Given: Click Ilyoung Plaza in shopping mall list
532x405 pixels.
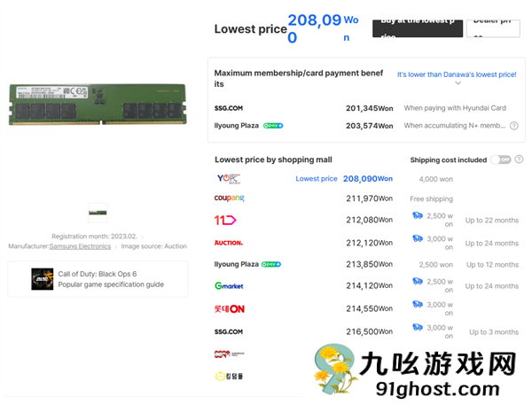Looking at the screenshot, I should [237, 264].
